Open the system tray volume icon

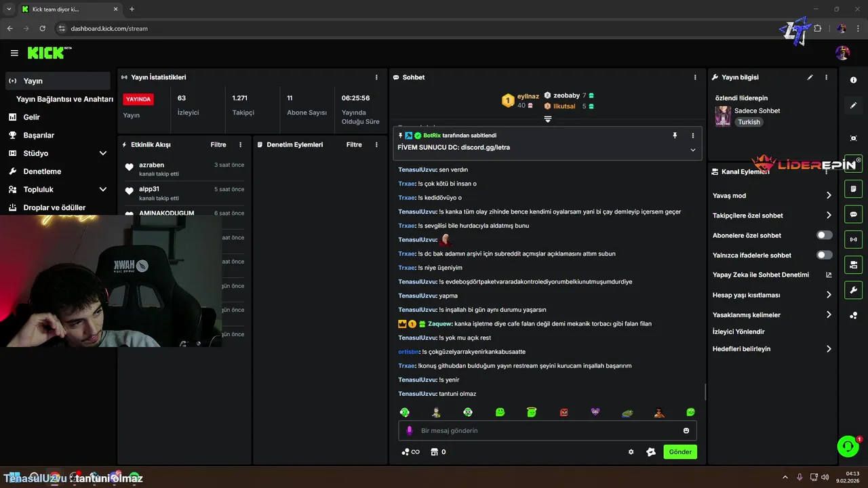[x=825, y=477]
